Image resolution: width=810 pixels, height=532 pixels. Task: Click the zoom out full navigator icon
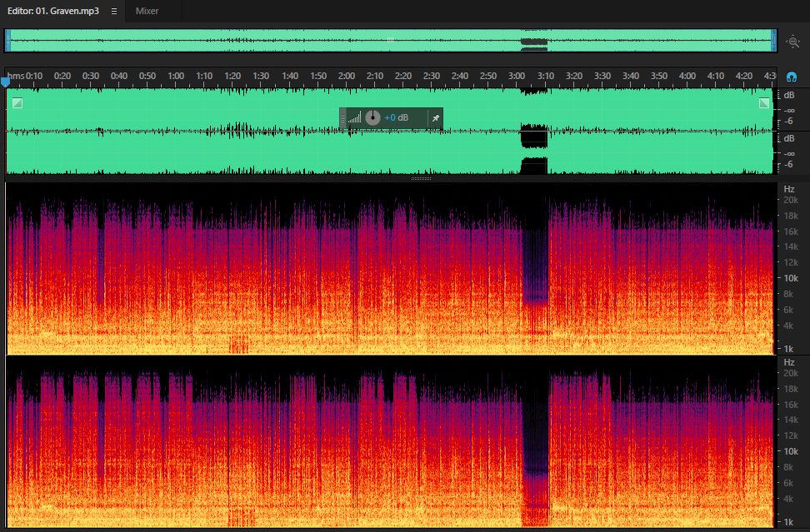pyautogui.click(x=793, y=42)
